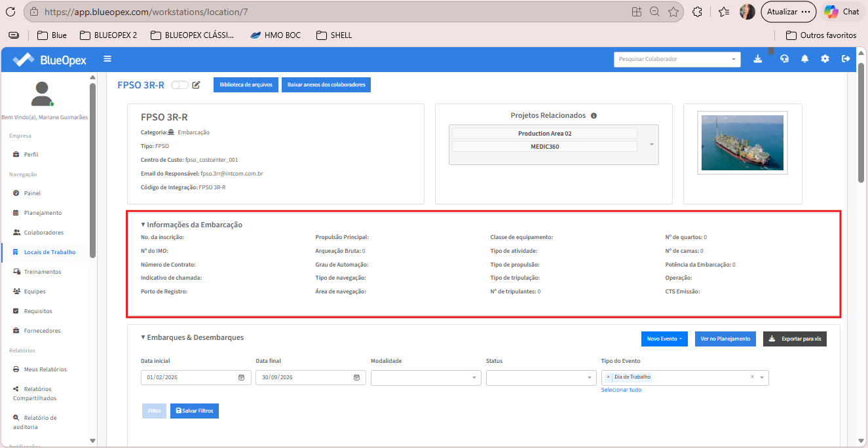
Task: Click the browser refresh icon
Action: point(10,12)
